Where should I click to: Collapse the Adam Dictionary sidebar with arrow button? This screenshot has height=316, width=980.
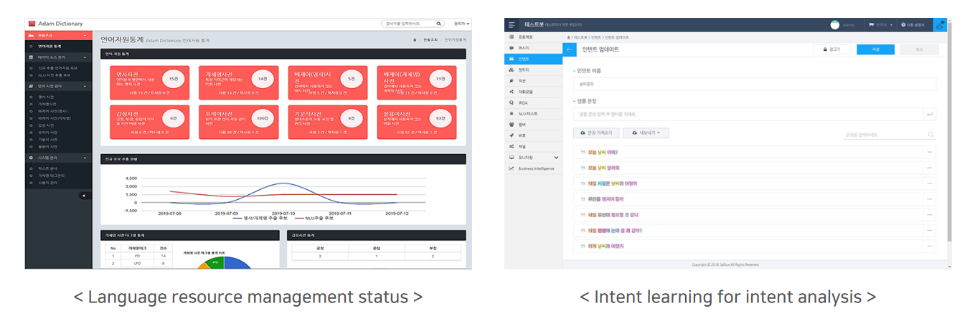85,195
